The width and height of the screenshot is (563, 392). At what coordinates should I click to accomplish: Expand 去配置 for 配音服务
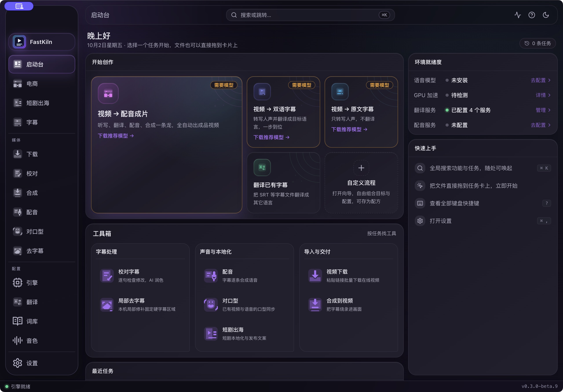click(x=541, y=125)
